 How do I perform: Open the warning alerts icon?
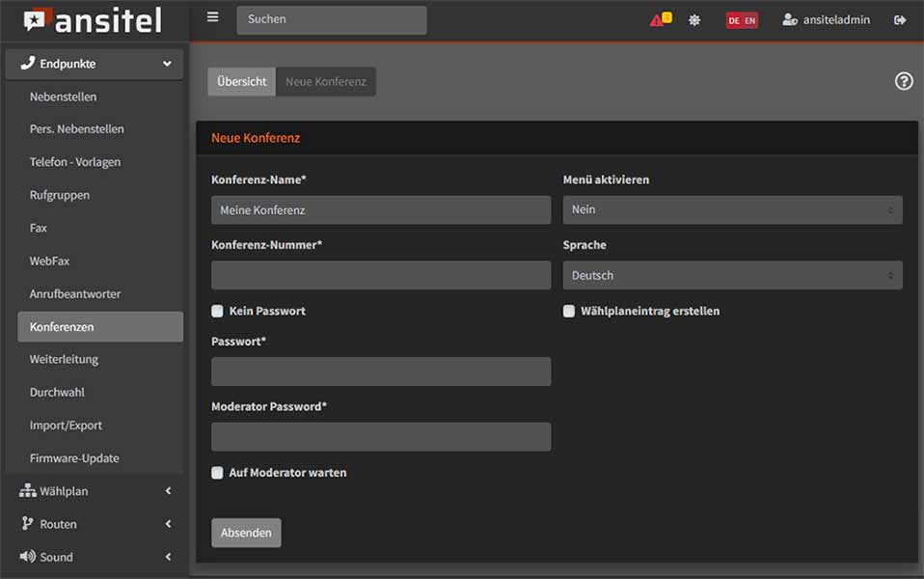point(660,20)
